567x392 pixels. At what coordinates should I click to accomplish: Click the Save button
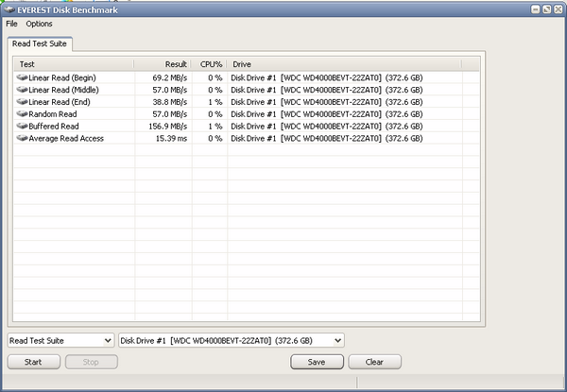tap(317, 362)
